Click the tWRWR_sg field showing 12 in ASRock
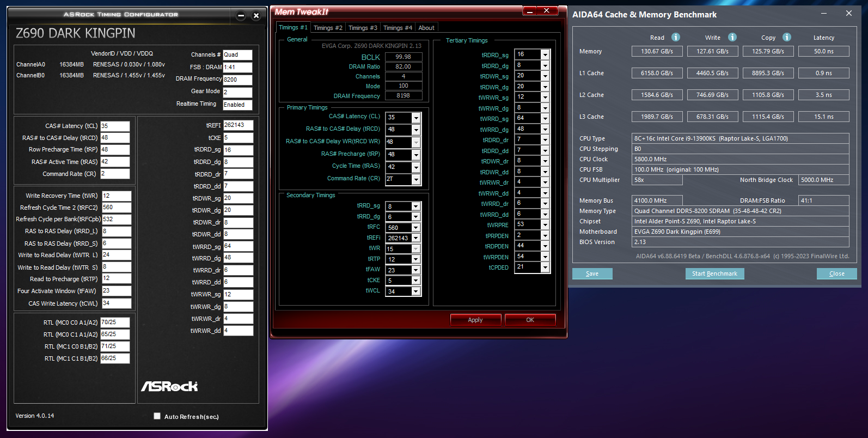The width and height of the screenshot is (868, 438). pos(238,295)
